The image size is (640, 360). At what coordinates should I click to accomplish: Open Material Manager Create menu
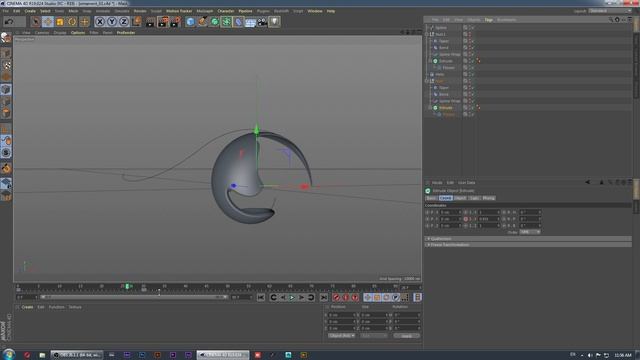point(27,307)
